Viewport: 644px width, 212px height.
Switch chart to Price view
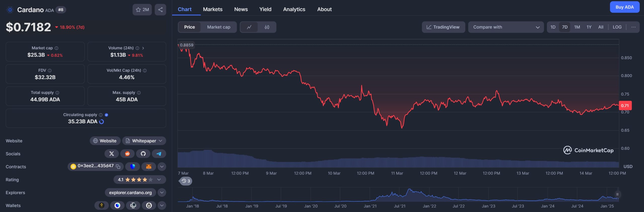189,27
